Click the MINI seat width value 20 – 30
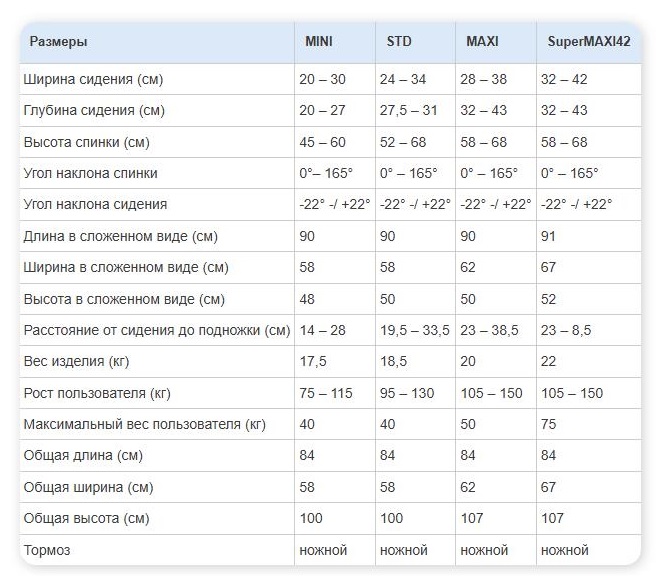Viewport: 661px width, 583px height. pyautogui.click(x=321, y=79)
